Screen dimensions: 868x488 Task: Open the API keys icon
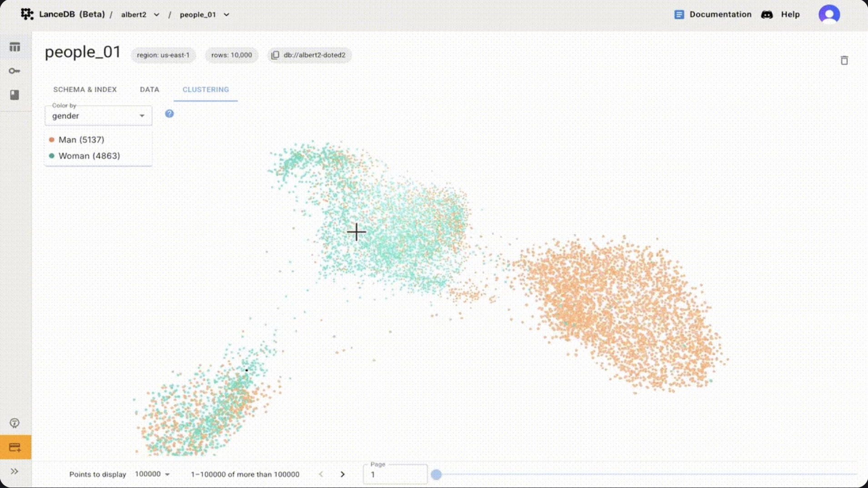(15, 71)
